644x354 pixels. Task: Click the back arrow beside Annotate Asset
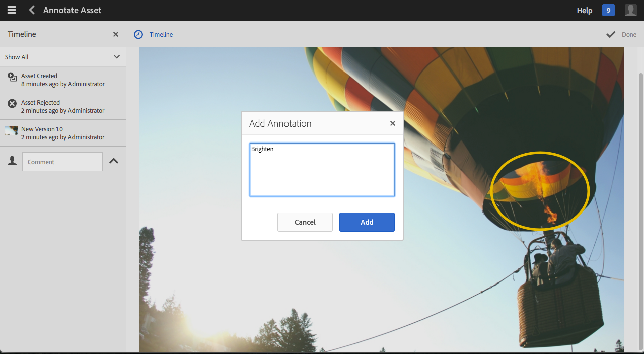(30, 10)
